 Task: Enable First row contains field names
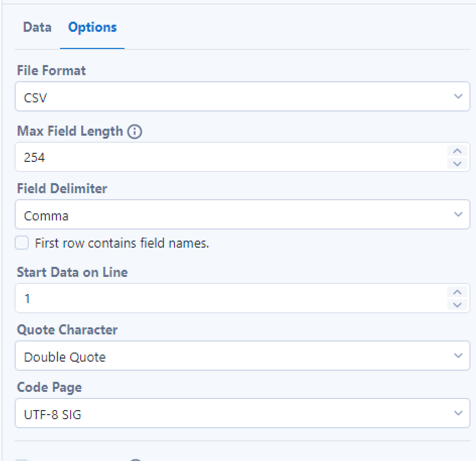click(x=22, y=243)
